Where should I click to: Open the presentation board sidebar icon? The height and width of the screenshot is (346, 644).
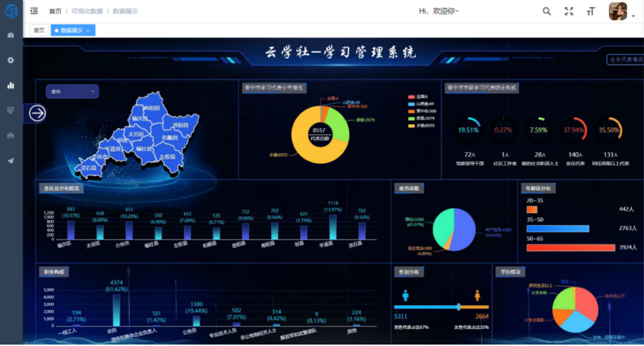click(11, 110)
